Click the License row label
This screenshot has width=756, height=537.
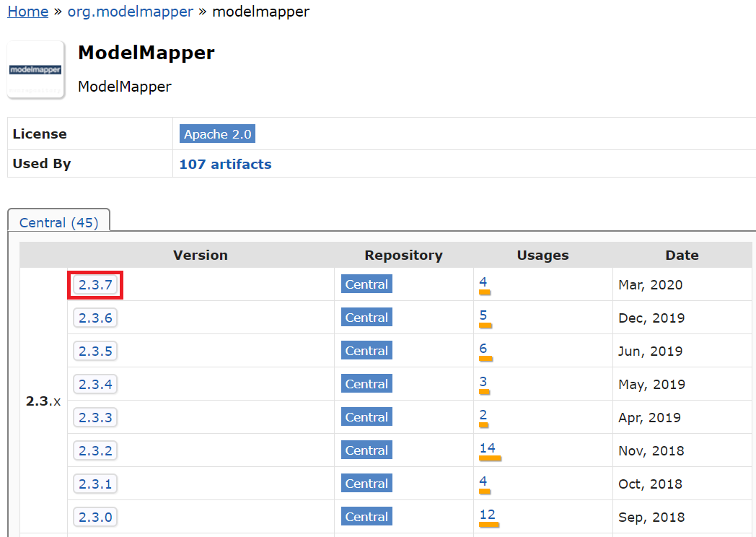pos(40,134)
